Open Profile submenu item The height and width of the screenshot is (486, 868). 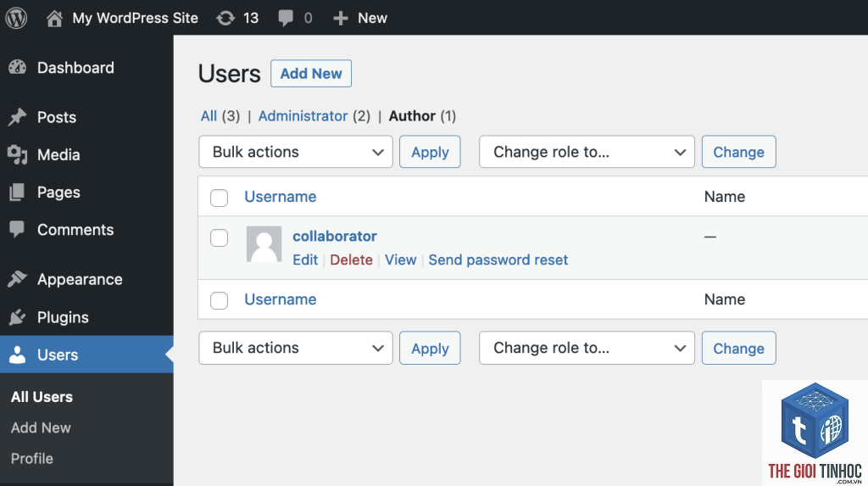click(x=32, y=458)
